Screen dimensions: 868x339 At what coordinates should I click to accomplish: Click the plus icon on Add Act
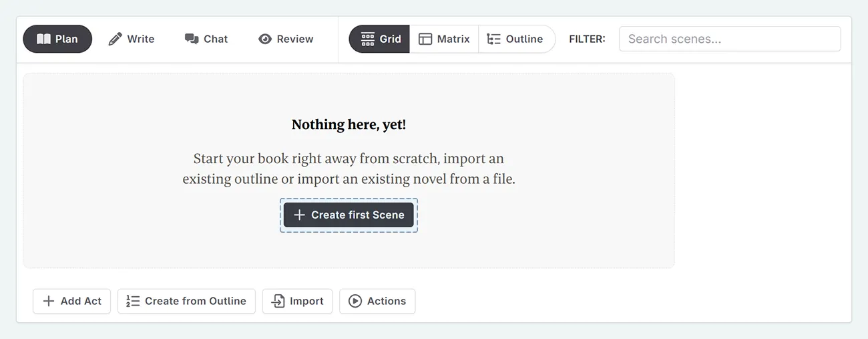(x=49, y=301)
